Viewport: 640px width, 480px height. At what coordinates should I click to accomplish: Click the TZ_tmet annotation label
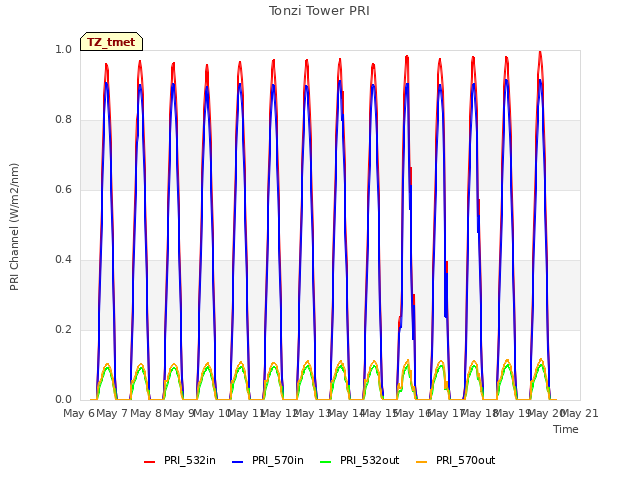111,42
